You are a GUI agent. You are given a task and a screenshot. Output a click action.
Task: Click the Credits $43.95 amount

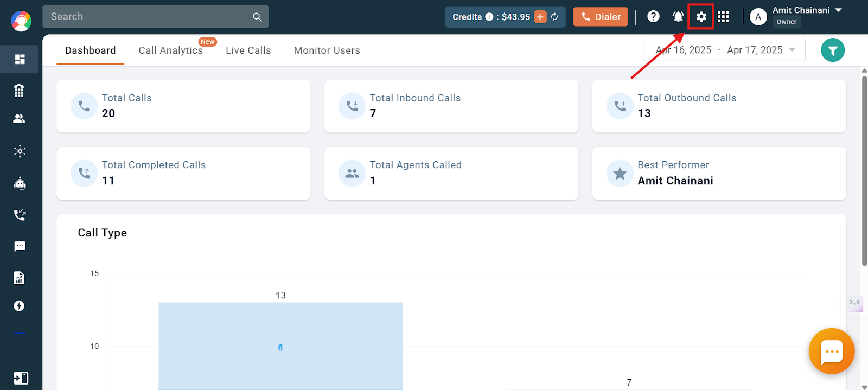516,17
